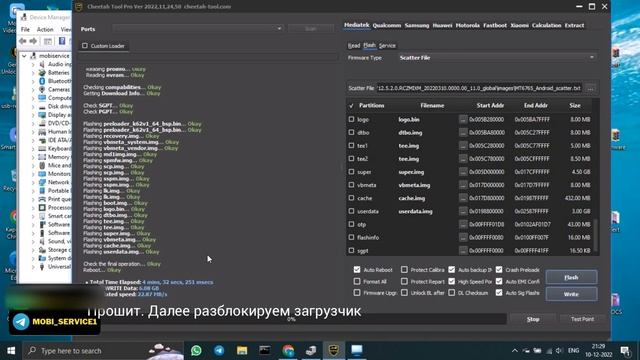Open the Read sub-tab

pyautogui.click(x=354, y=45)
